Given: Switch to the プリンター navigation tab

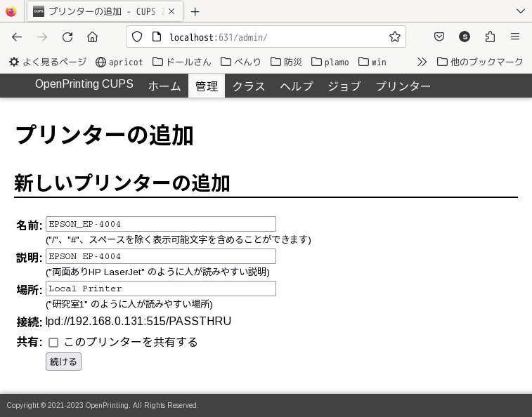Looking at the screenshot, I should 403,86.
